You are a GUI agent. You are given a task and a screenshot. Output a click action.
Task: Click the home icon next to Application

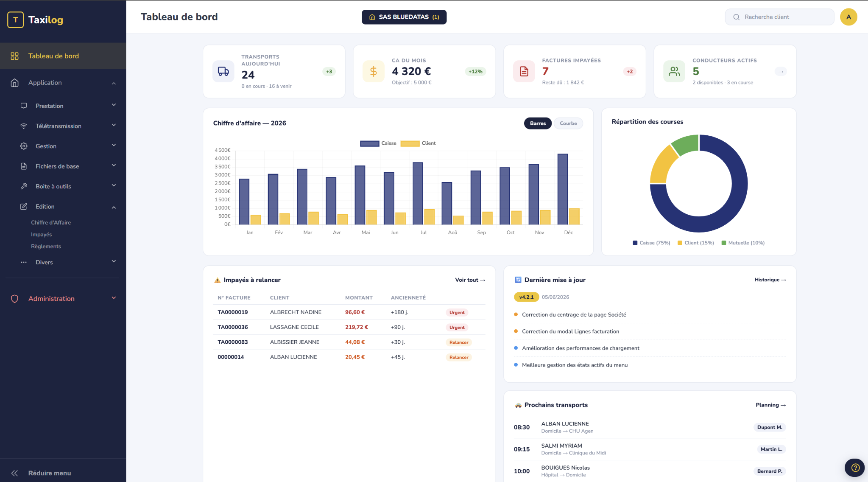click(x=14, y=83)
